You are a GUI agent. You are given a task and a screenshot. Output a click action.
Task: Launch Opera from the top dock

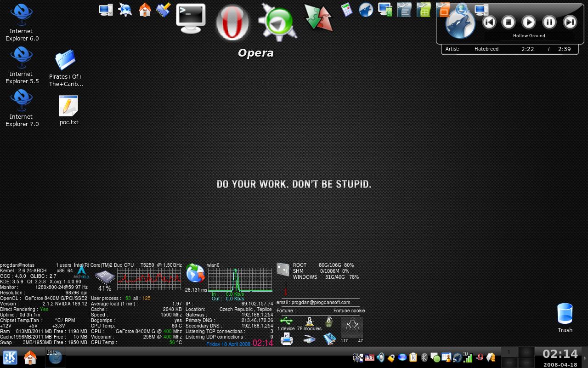click(x=232, y=23)
